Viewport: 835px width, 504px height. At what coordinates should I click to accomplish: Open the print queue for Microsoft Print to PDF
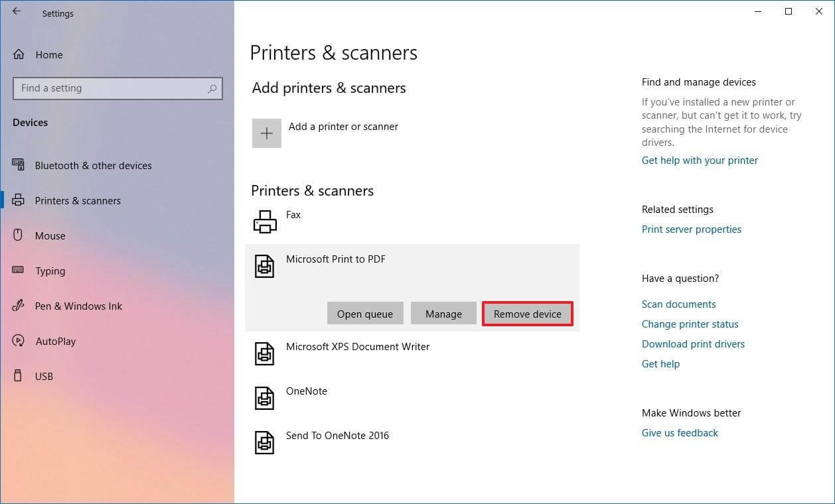(x=365, y=313)
